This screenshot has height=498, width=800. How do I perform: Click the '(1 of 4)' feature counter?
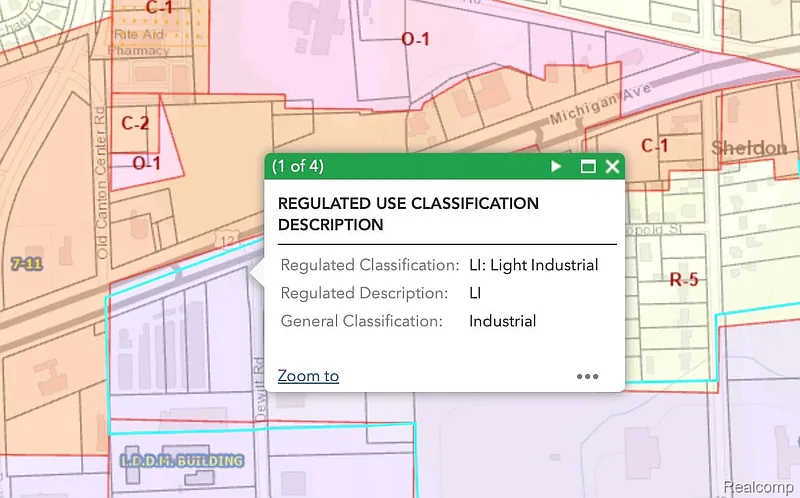coord(298,166)
